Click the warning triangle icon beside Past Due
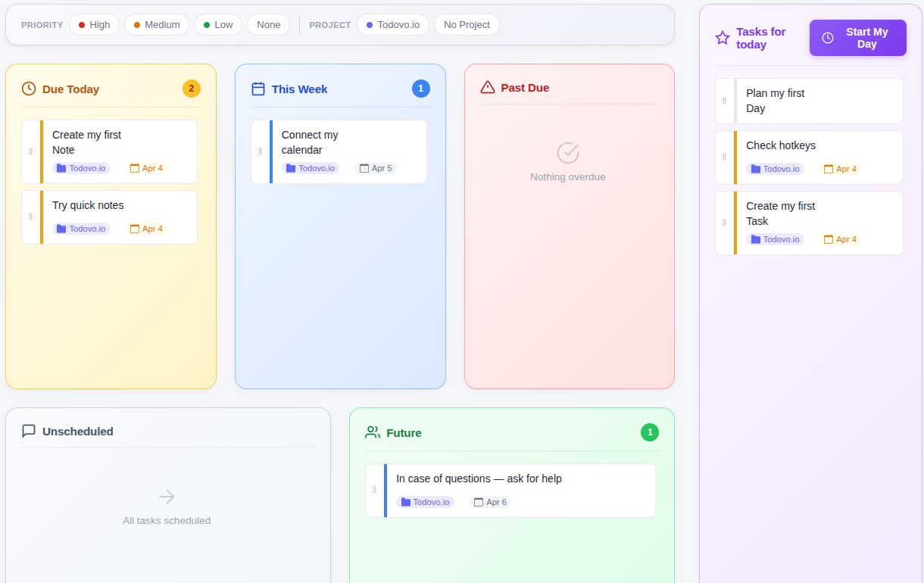 (488, 87)
